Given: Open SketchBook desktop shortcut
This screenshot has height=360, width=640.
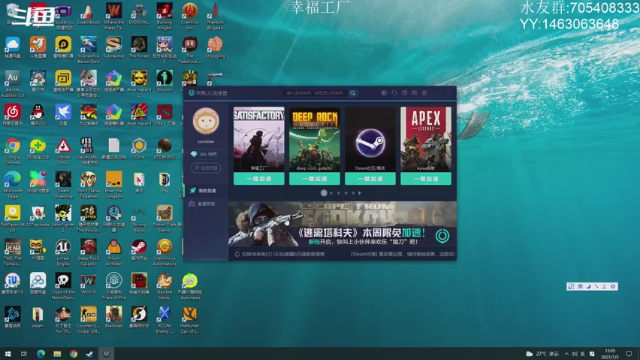Looking at the screenshot, I should 89,14.
